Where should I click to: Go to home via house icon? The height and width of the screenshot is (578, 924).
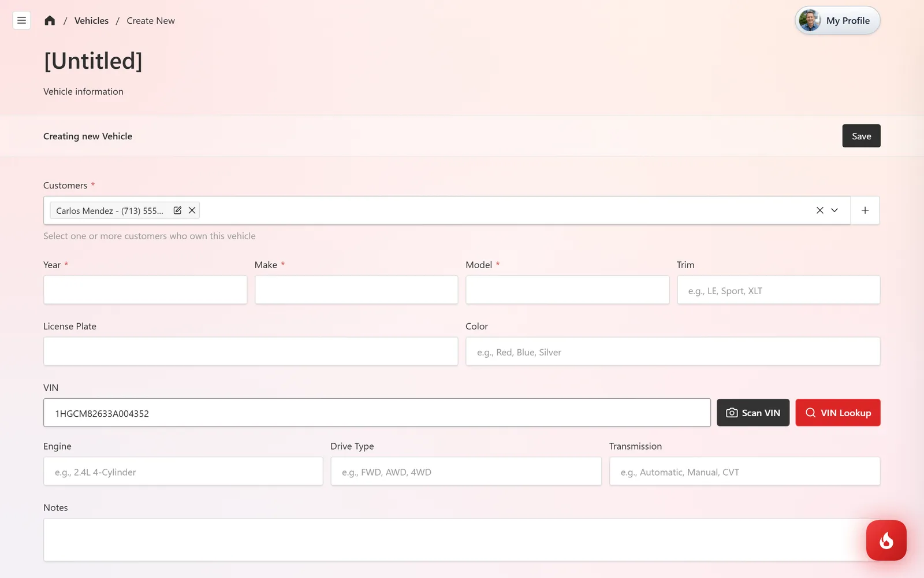[50, 21]
